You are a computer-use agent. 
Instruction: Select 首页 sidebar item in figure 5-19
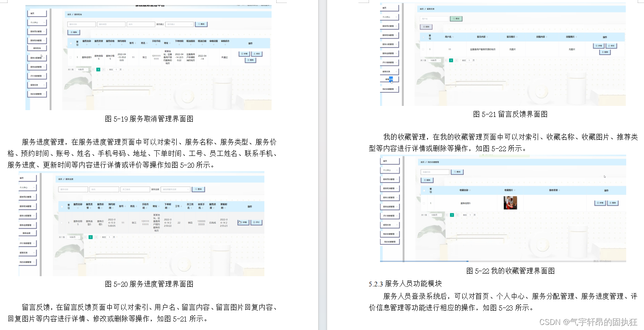point(36,13)
